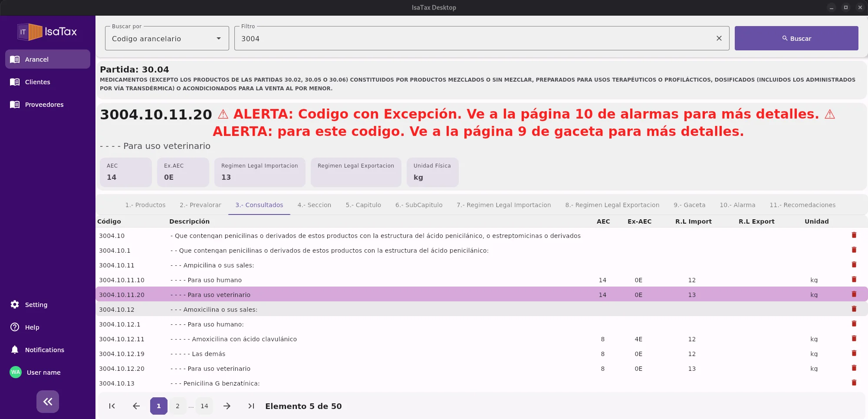Screen dimensions: 868x419
Task: Jump to the last page with the skip arrow
Action: [251, 406]
